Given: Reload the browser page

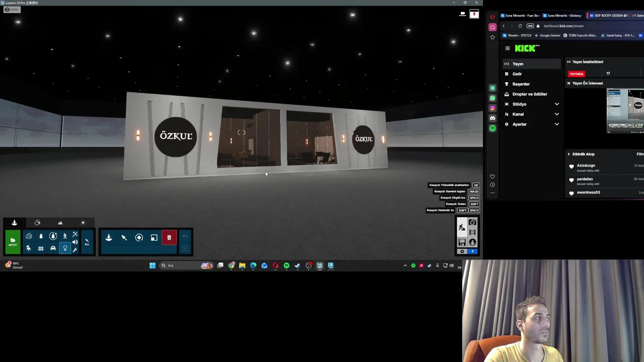Looking at the screenshot, I should pyautogui.click(x=520, y=26).
